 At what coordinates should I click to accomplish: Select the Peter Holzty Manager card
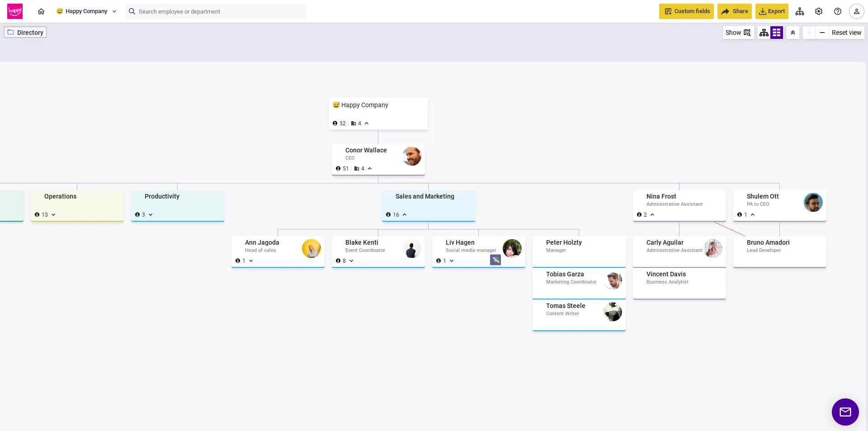point(579,251)
